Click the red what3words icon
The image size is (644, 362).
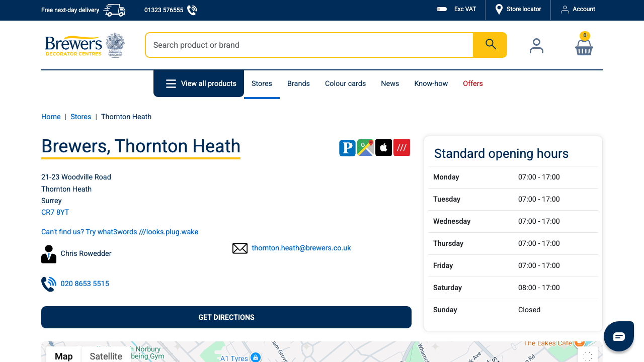(x=401, y=148)
